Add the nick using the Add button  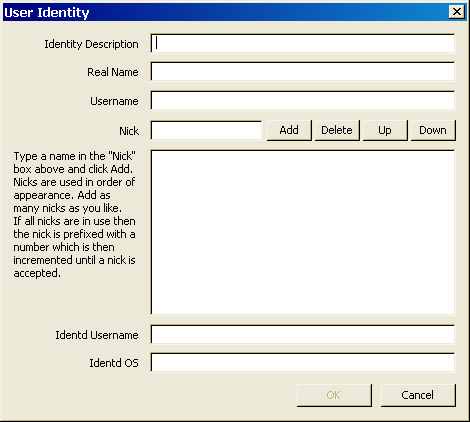pyautogui.click(x=289, y=130)
